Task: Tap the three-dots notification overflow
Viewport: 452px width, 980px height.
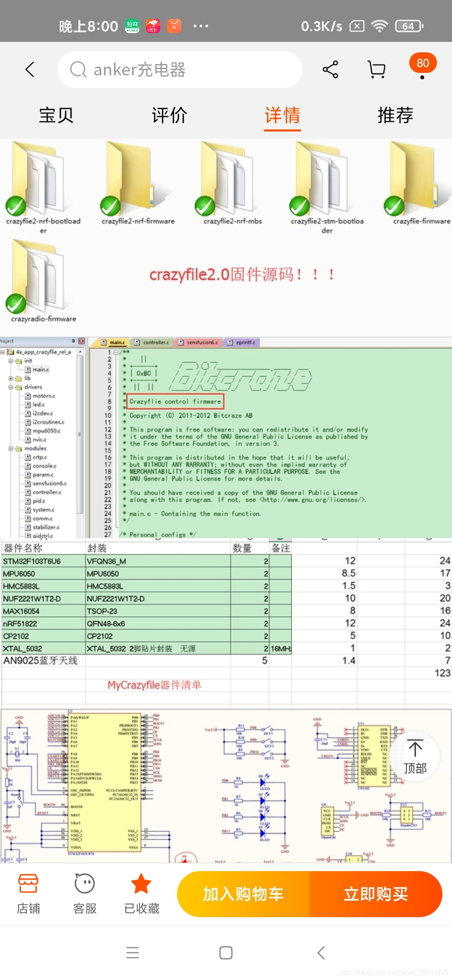Action: 201,26
